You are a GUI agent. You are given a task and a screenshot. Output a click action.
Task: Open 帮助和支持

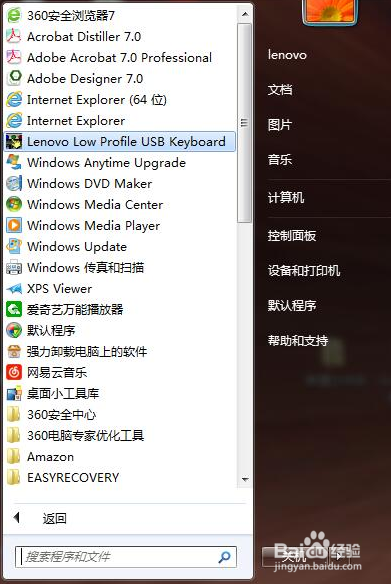pyautogui.click(x=298, y=340)
